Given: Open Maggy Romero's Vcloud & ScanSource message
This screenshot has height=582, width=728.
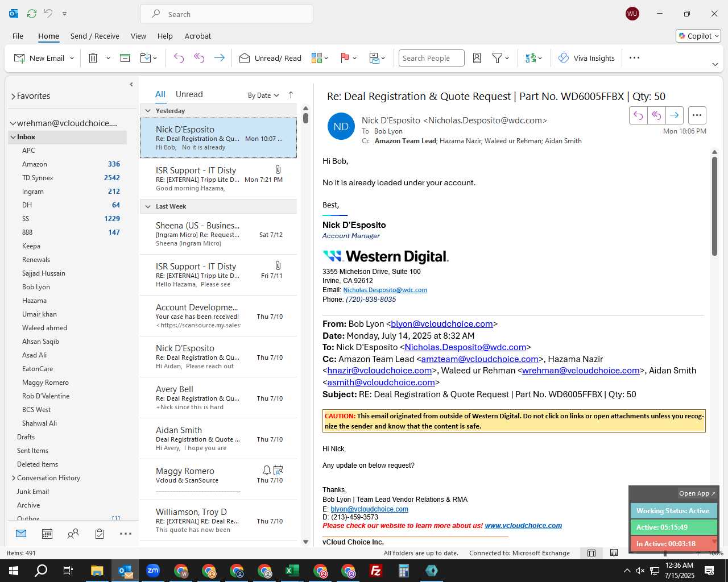Looking at the screenshot, I should pos(218,480).
